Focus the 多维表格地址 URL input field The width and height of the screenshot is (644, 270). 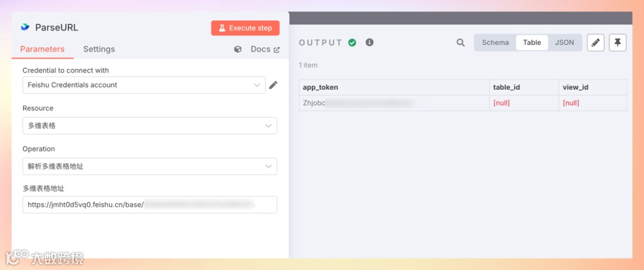pyautogui.click(x=150, y=204)
